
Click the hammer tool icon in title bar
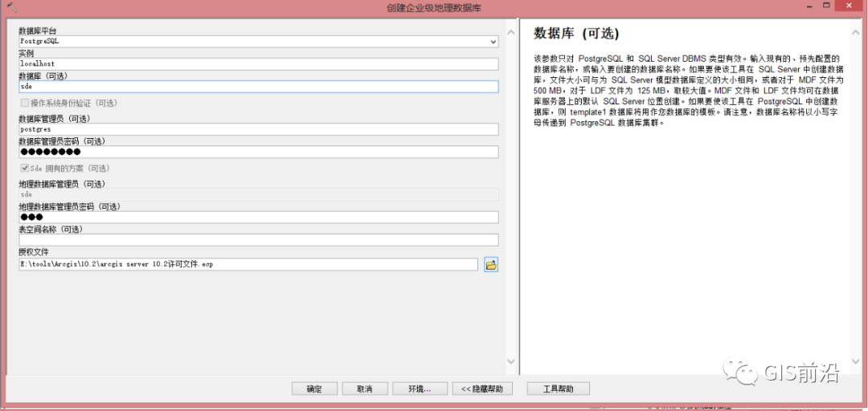pyautogui.click(x=11, y=6)
